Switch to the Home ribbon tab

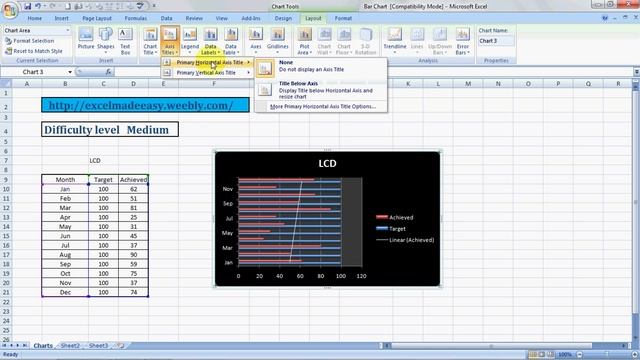point(35,18)
